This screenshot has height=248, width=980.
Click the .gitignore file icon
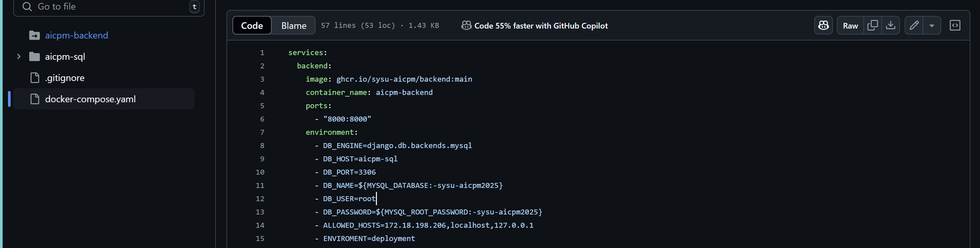coord(35,78)
